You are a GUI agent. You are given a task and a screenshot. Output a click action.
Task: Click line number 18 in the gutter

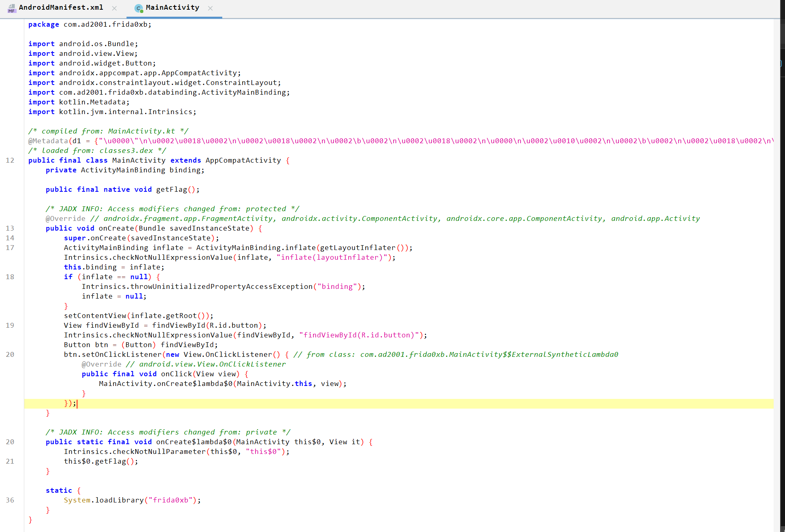coord(10,277)
